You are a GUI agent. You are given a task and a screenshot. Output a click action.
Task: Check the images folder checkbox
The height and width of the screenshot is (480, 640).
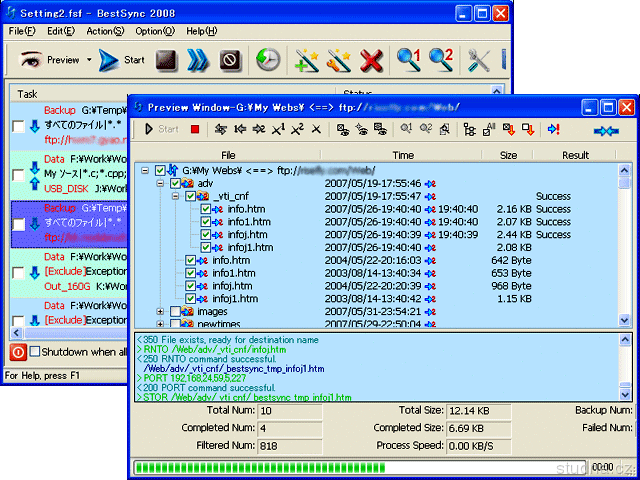coord(176,312)
